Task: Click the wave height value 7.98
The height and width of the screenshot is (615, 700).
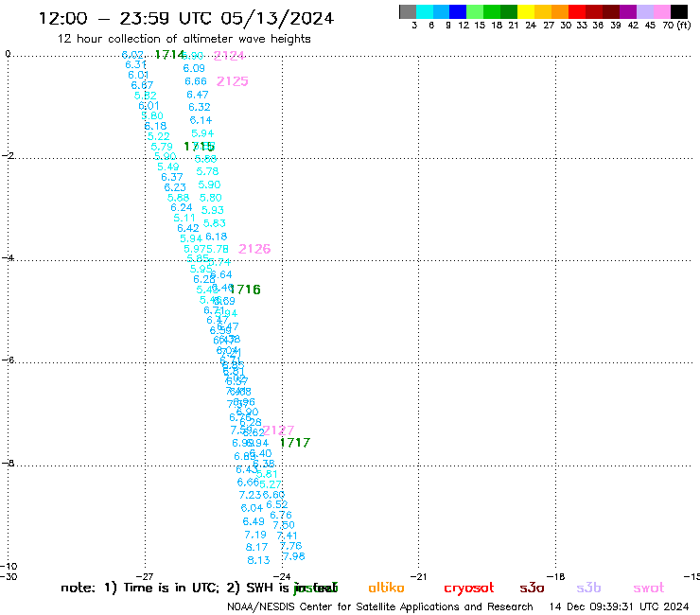Action: click(x=294, y=556)
